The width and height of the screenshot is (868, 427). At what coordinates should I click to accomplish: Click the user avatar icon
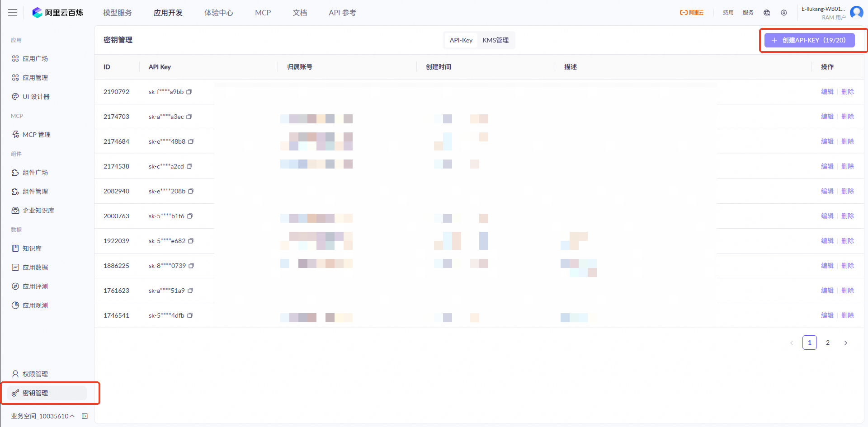pos(857,12)
